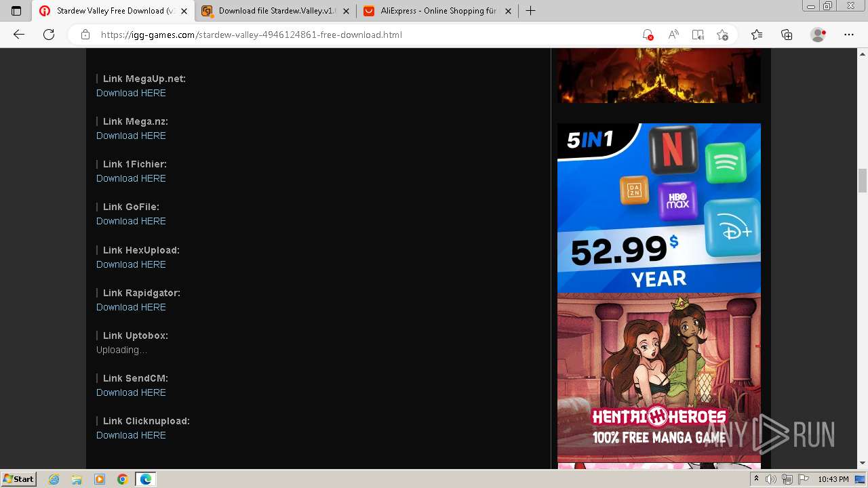Screen dimensions: 868x488
Task: Open a new browser tab
Action: (x=530, y=11)
